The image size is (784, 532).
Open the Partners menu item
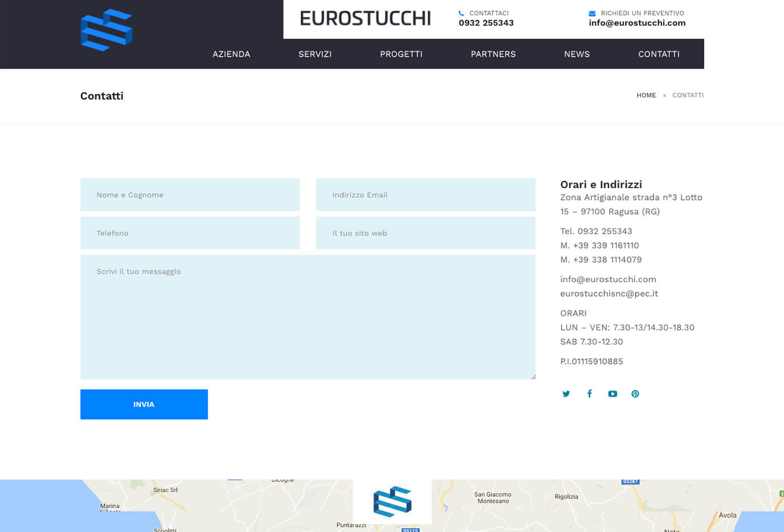point(493,54)
